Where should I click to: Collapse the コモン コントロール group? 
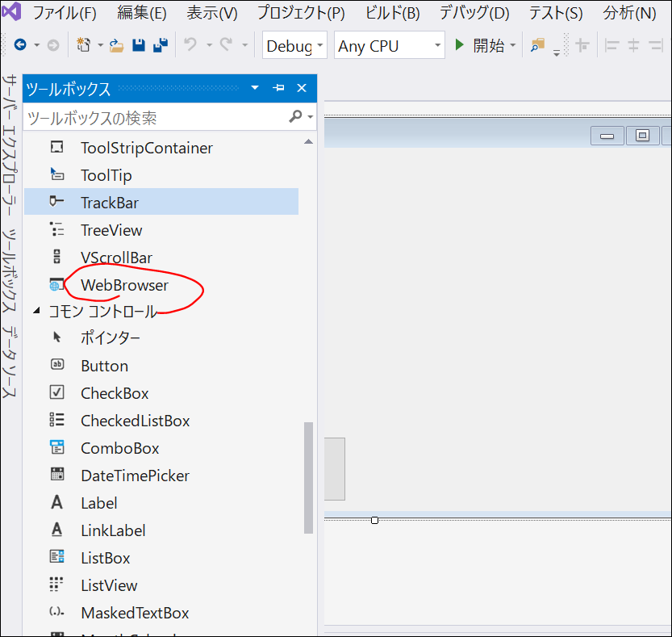pos(37,310)
